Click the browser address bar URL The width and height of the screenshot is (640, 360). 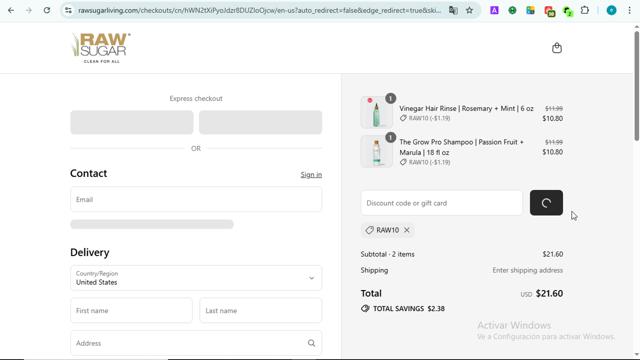pyautogui.click(x=259, y=10)
